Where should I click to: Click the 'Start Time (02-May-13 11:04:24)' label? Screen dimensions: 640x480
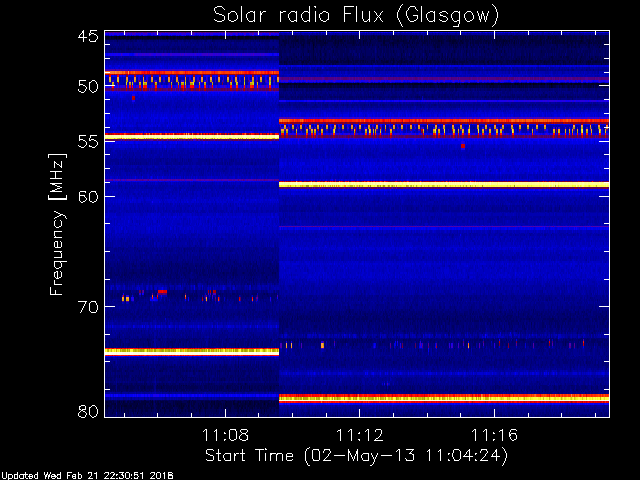tap(356, 456)
